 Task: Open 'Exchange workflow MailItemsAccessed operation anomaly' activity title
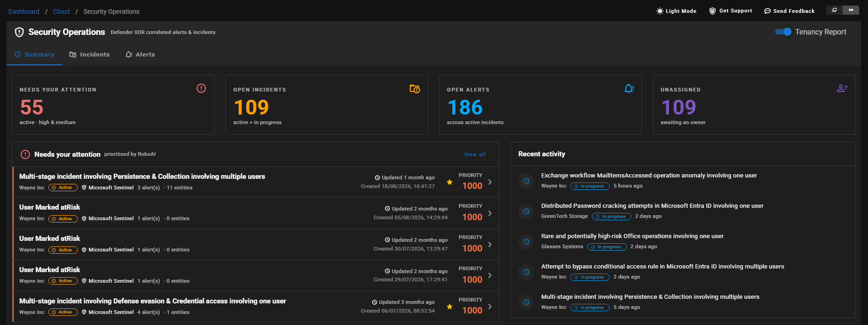click(649, 176)
